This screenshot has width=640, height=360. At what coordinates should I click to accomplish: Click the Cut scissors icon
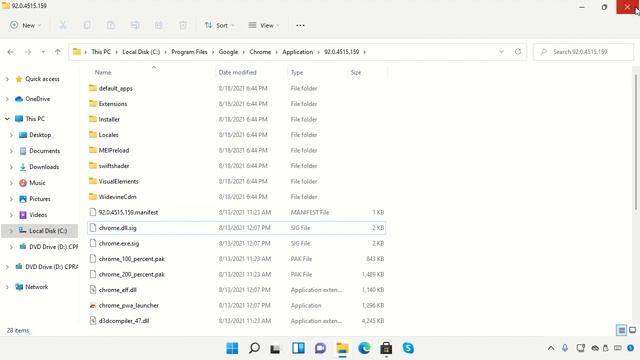pos(63,25)
